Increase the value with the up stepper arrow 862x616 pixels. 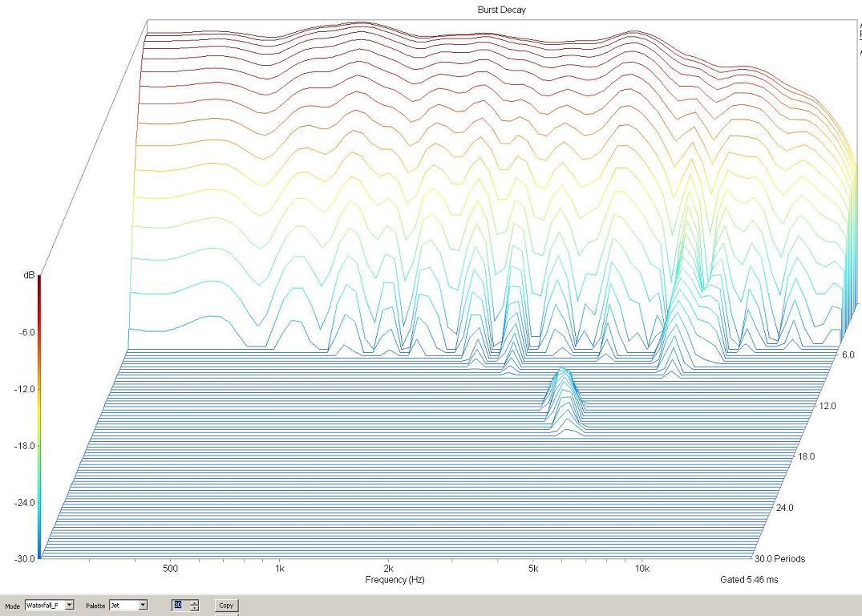194,602
